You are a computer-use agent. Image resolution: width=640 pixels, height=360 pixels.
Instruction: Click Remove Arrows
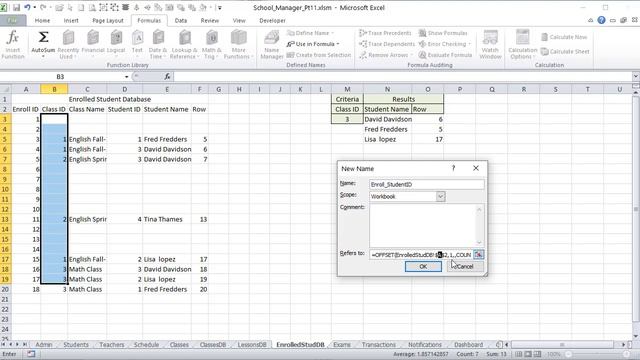click(x=384, y=55)
